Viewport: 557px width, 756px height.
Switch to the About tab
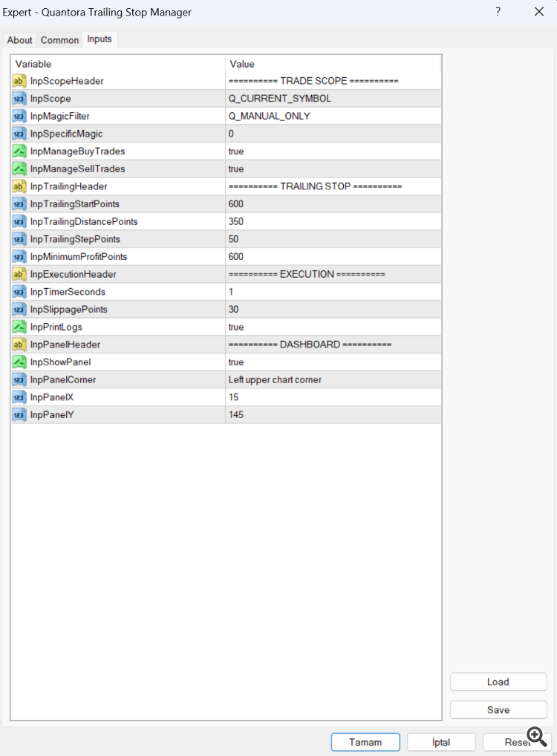click(x=19, y=40)
